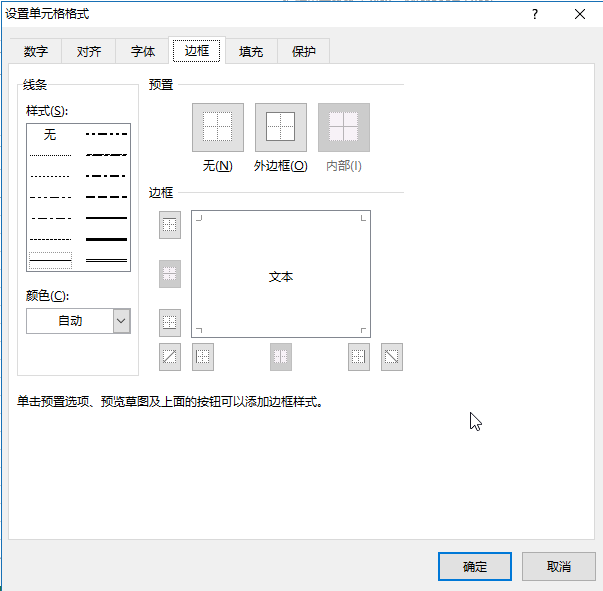This screenshot has height=591, width=603.
Task: Click the 内部 inside border preset
Action: (343, 128)
